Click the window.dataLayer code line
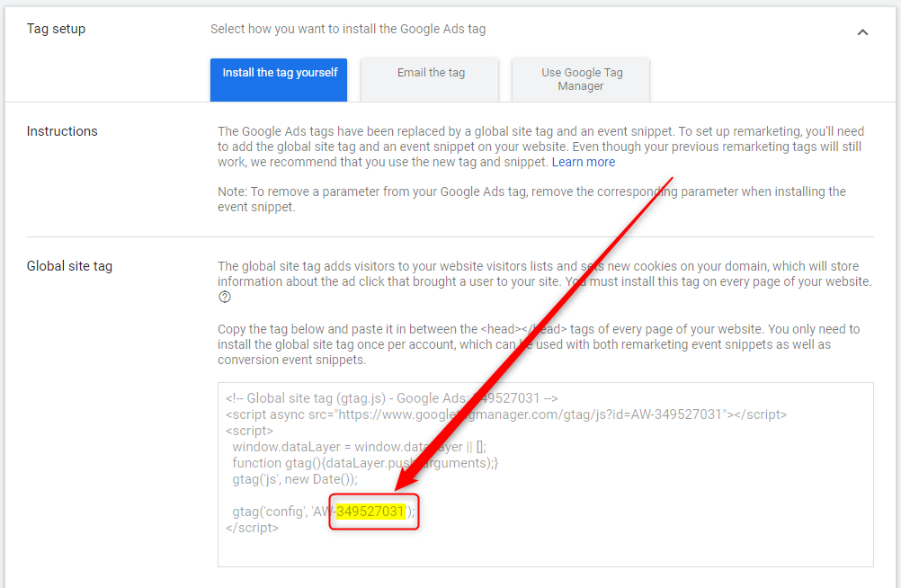901x588 pixels. [359, 447]
